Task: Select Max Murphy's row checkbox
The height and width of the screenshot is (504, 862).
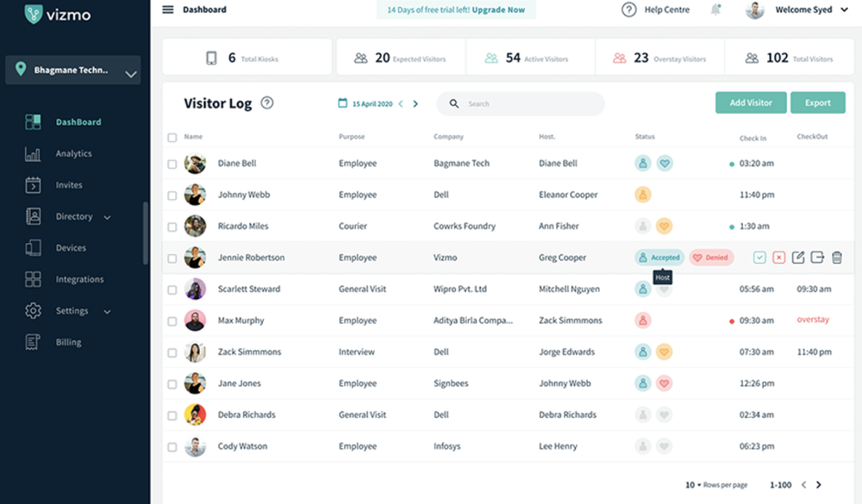Action: tap(172, 321)
